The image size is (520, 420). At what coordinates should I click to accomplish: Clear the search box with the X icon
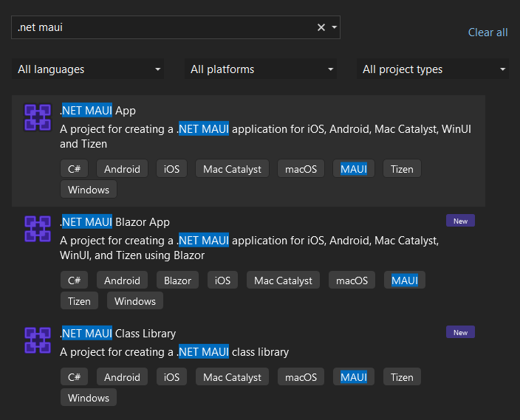(321, 27)
